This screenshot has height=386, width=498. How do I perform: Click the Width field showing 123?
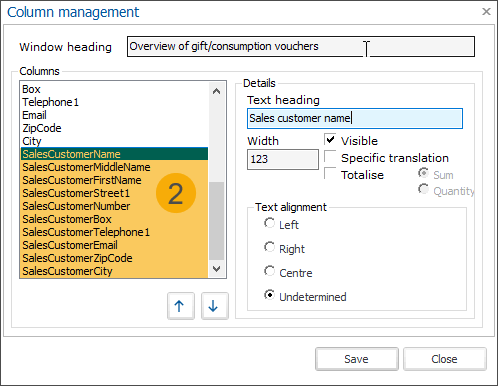click(x=283, y=159)
